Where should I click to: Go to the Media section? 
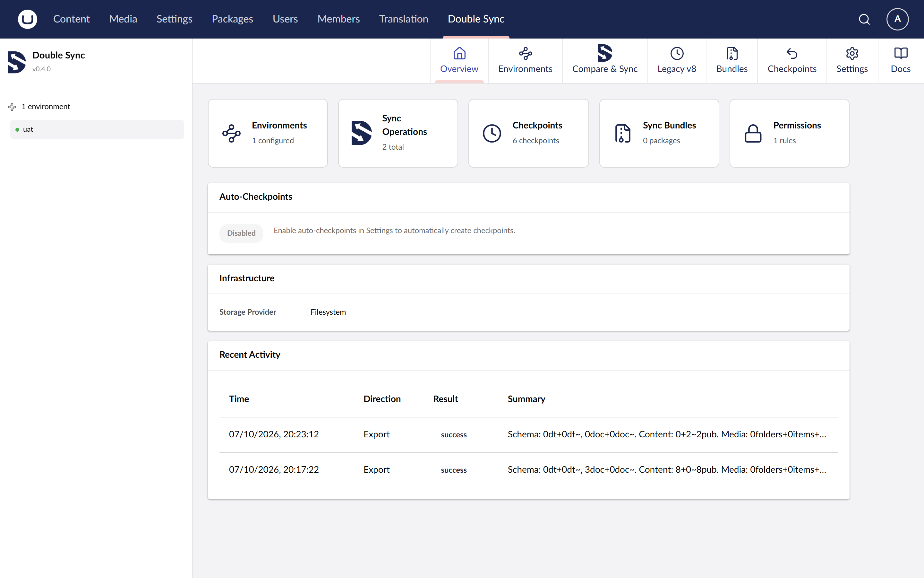pyautogui.click(x=123, y=19)
